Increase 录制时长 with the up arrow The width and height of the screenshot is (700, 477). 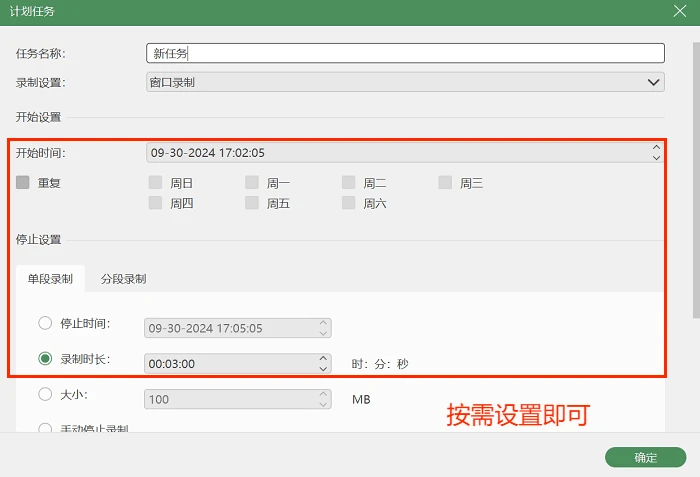click(323, 359)
